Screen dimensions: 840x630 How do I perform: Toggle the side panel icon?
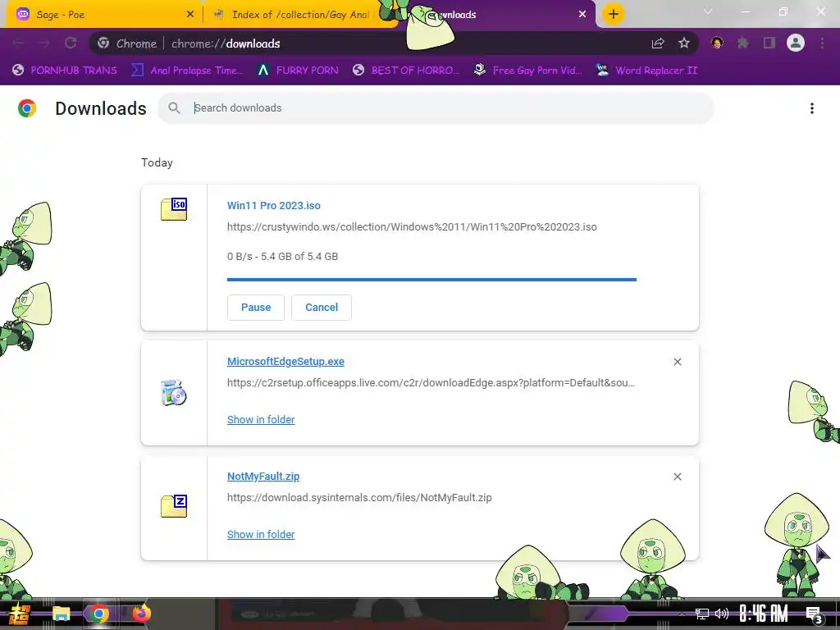(769, 43)
